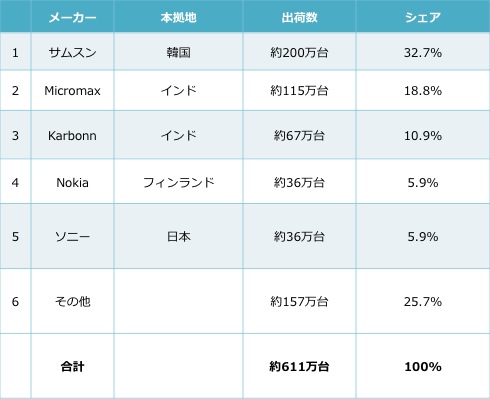Select the ソニー maker cell
The width and height of the screenshot is (490, 399).
72,237
